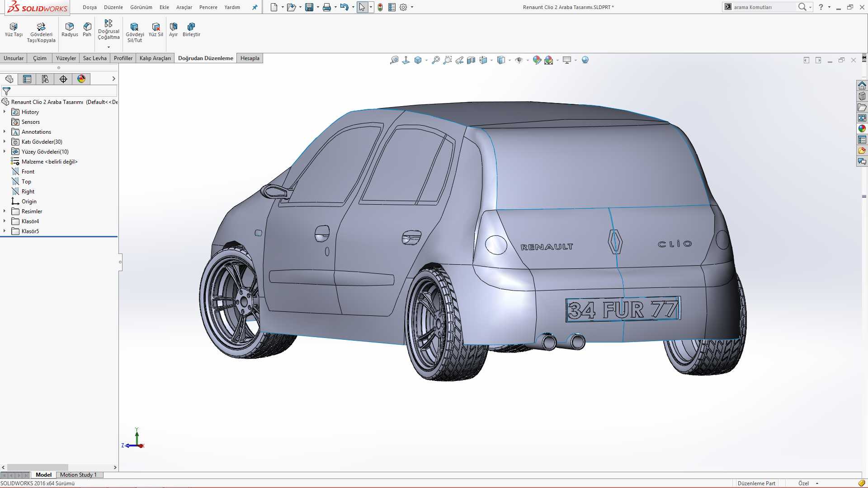Open a file with folder icon
868x488 pixels.
(291, 7)
